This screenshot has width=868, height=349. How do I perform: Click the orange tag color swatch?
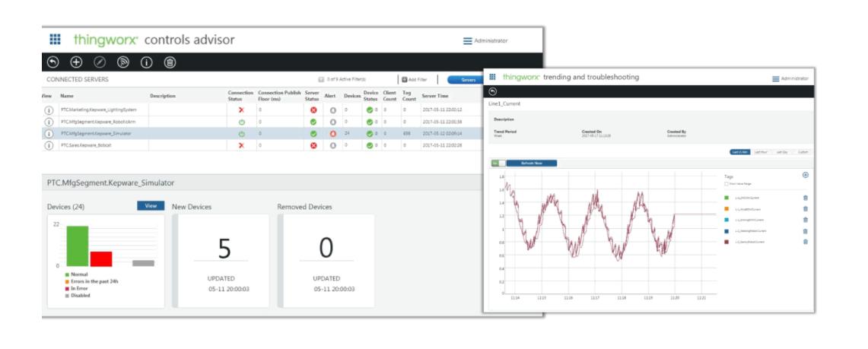click(x=727, y=208)
